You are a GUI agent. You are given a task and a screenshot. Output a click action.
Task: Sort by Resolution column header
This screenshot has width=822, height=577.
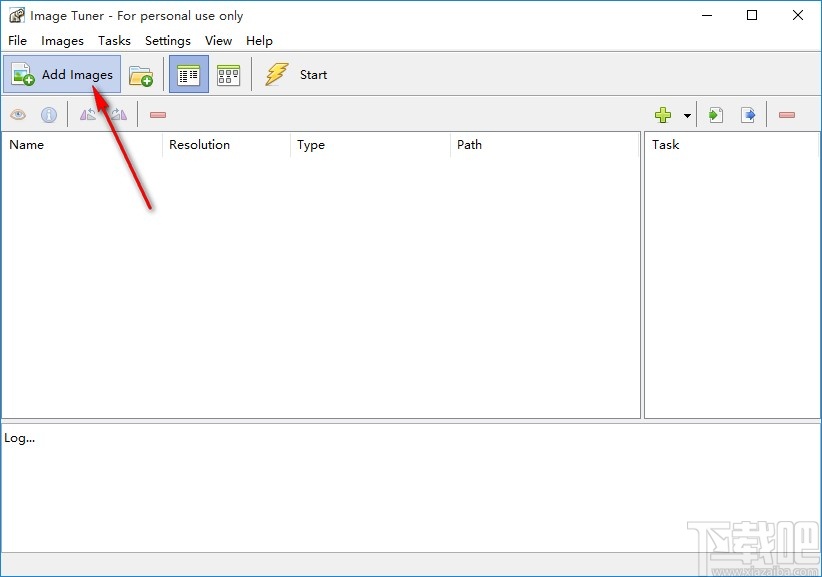click(x=226, y=145)
